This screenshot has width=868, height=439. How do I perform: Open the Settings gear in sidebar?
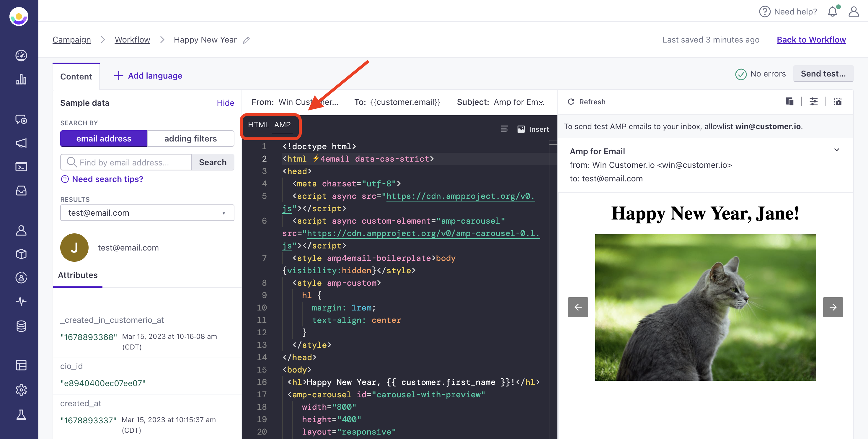point(21,390)
